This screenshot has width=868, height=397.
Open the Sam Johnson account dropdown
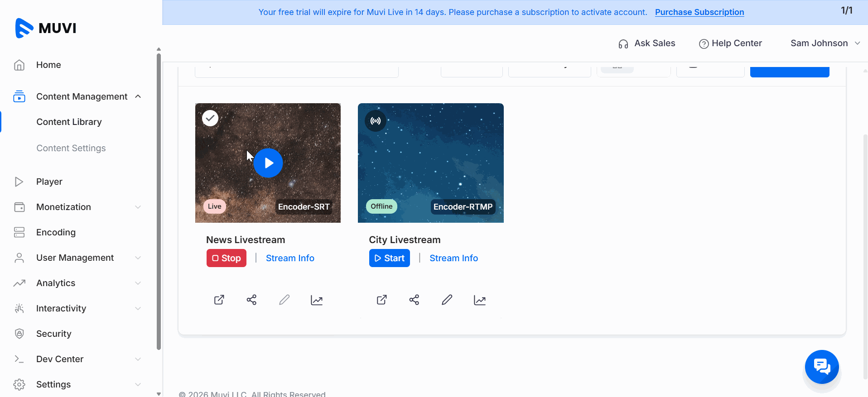(825, 43)
